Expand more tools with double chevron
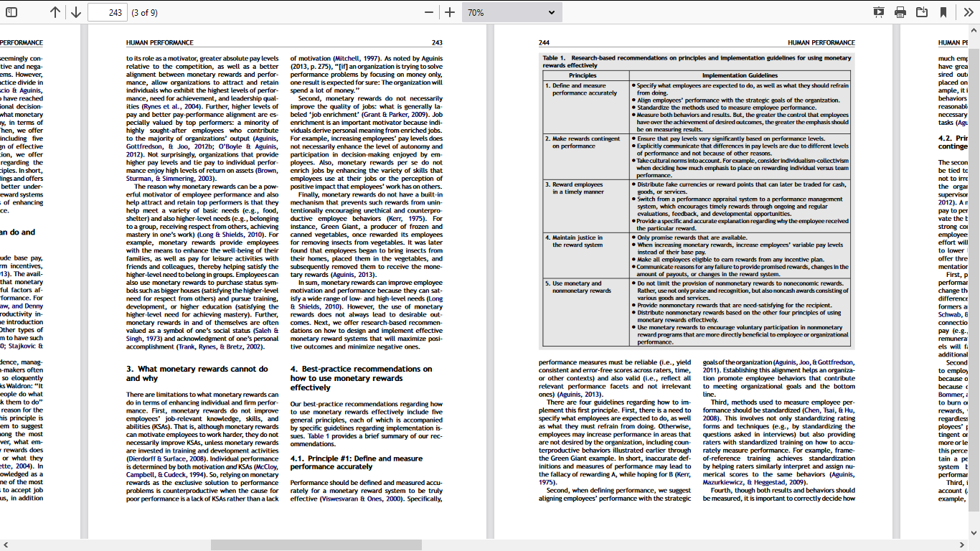 click(x=968, y=11)
